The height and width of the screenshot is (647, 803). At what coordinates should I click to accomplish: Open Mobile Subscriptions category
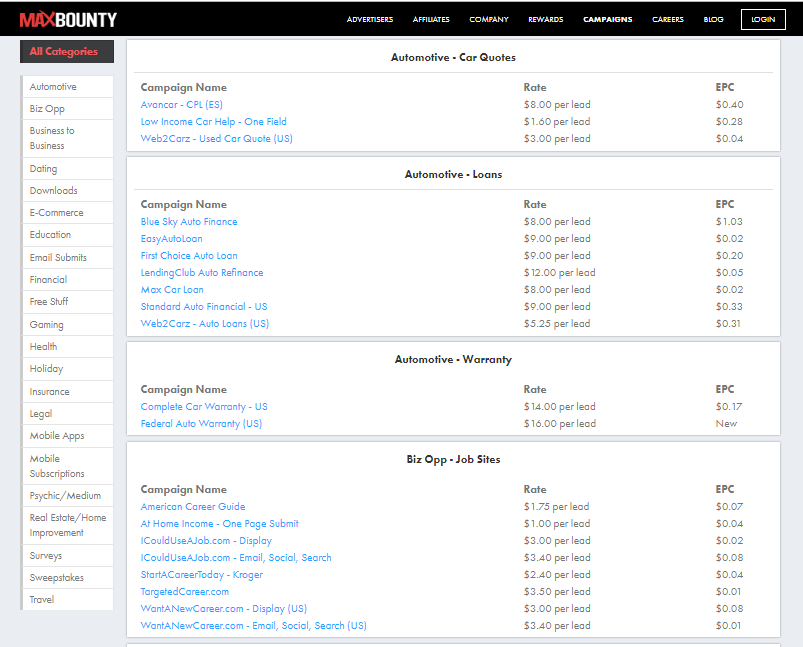pyautogui.click(x=68, y=466)
